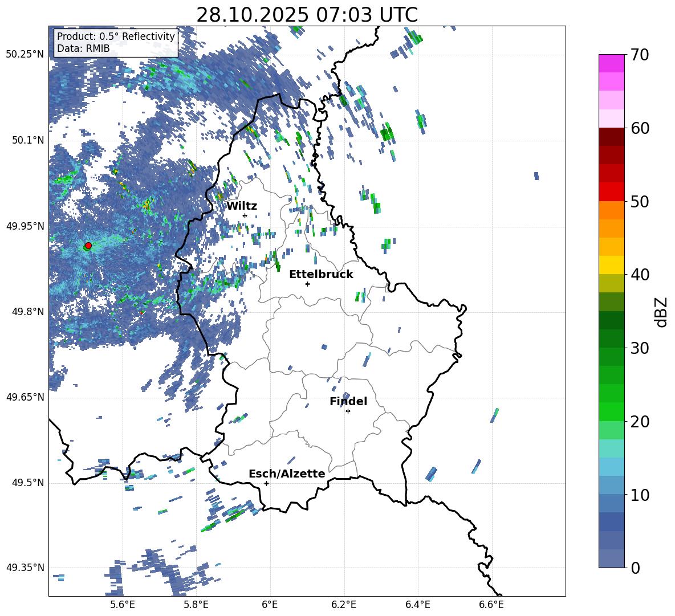Screen dimensions: 675x616
Task: Click the 10 label on the colorbar
Action: tap(639, 495)
